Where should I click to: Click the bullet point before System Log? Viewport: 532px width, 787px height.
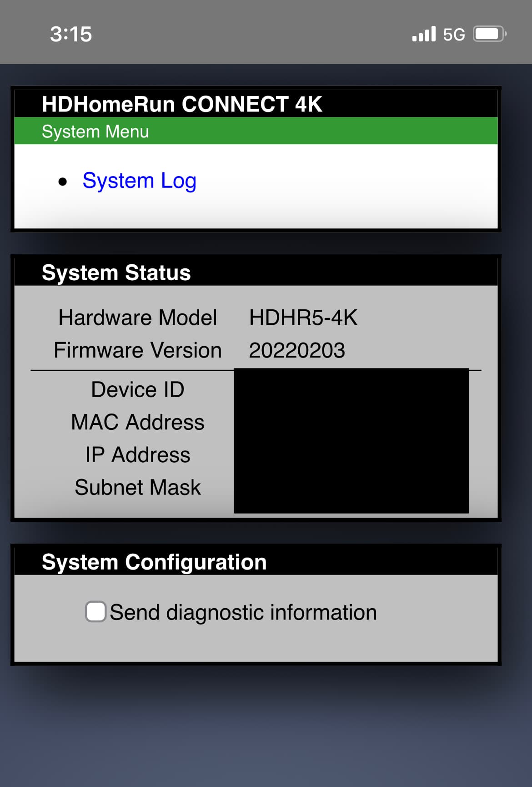63,182
